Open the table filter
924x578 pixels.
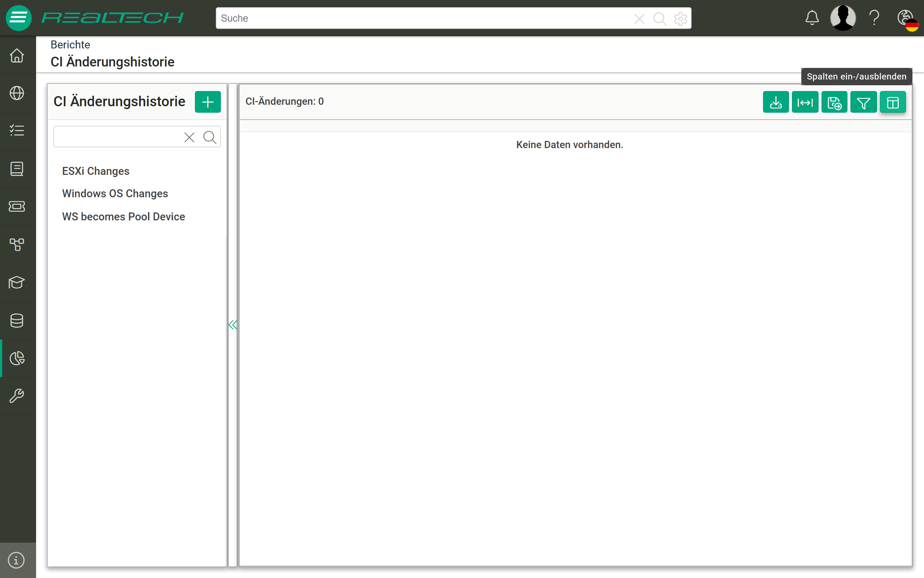863,102
